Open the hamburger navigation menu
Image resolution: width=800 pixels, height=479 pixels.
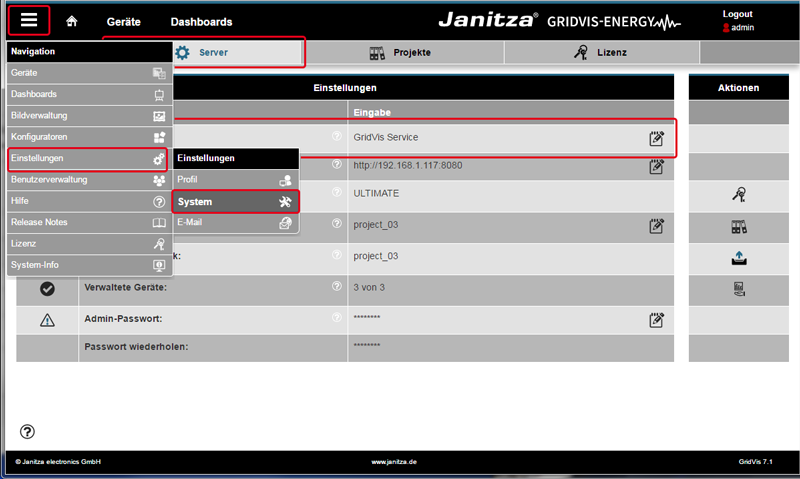pos(28,20)
